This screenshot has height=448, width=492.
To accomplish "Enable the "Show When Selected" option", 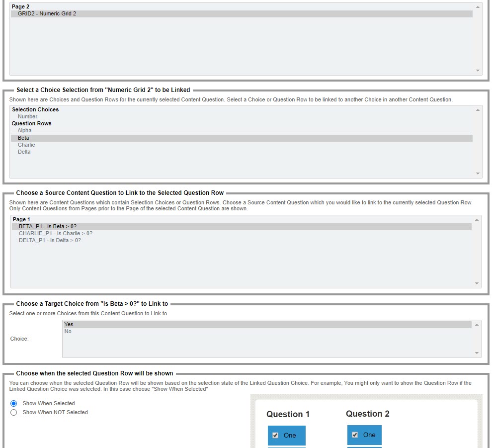I will tap(14, 403).
